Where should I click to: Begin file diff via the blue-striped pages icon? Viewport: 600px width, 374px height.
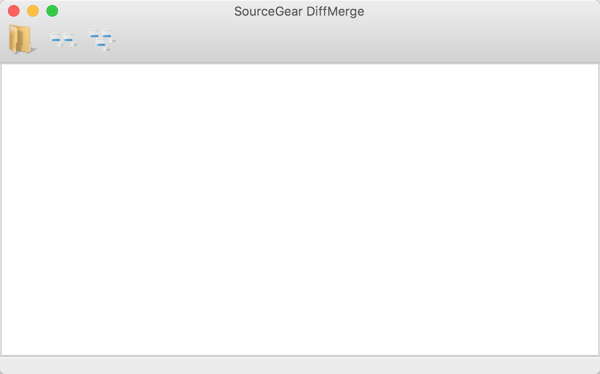pos(64,40)
